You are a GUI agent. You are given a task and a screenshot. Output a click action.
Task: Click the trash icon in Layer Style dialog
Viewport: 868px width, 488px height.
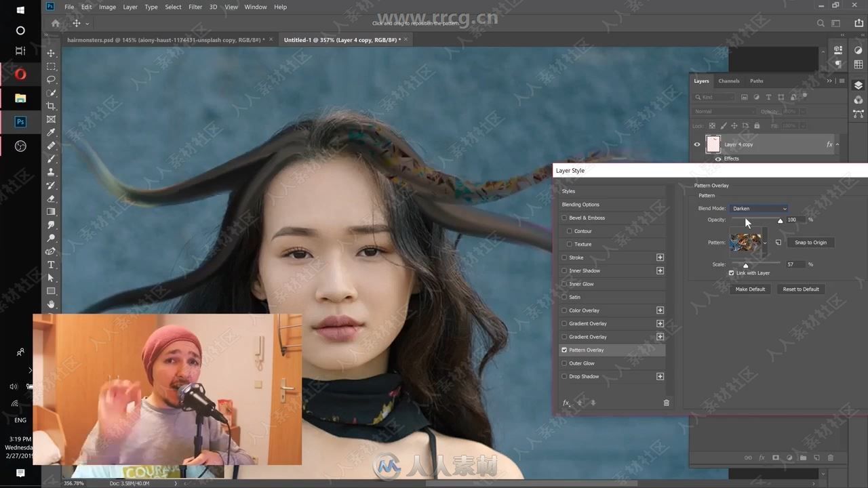click(666, 403)
